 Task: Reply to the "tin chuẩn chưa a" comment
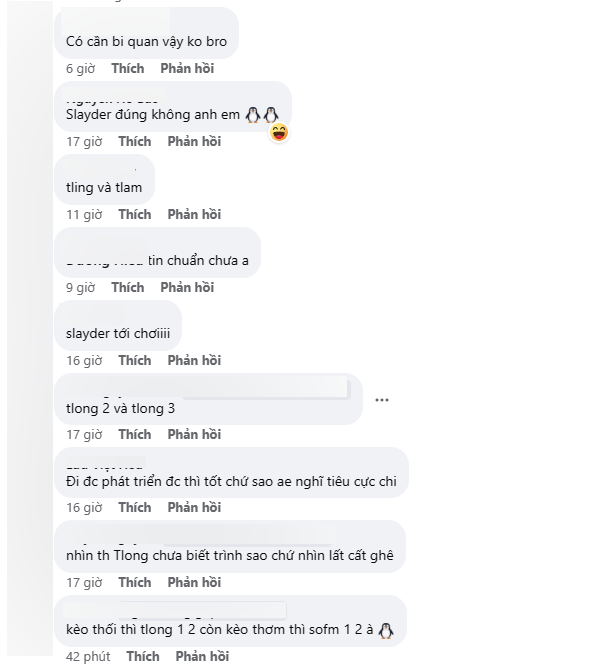click(188, 287)
